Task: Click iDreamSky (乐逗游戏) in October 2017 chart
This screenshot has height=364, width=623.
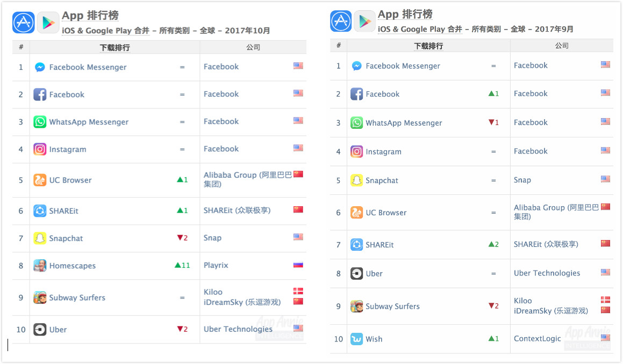Action: (242, 302)
